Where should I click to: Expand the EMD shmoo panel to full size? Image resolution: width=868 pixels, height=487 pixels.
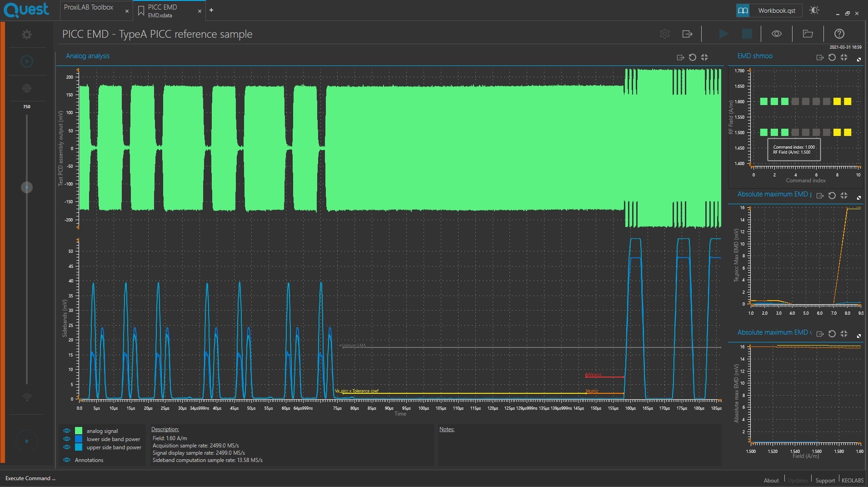tap(859, 60)
